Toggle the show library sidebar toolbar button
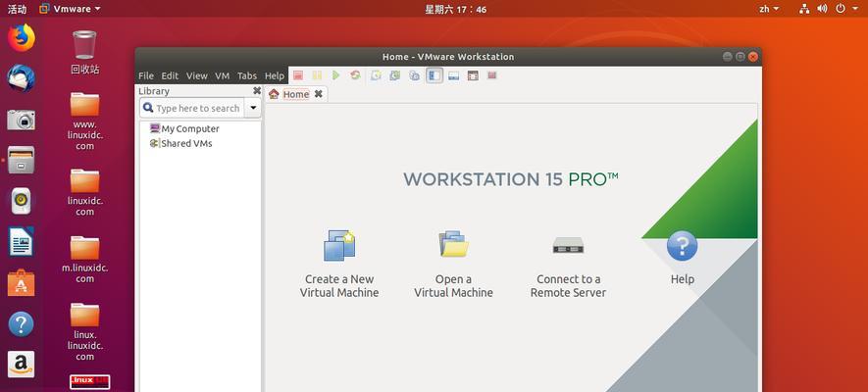The height and width of the screenshot is (392, 868). pos(434,75)
